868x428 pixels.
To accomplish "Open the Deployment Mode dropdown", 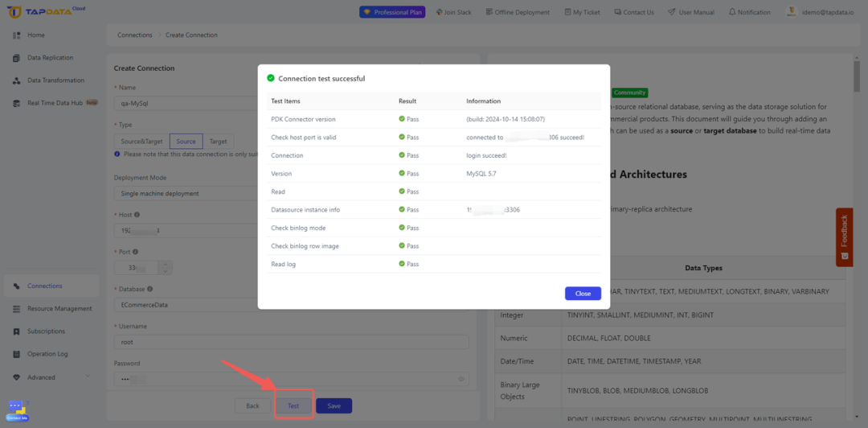I will pyautogui.click(x=186, y=194).
